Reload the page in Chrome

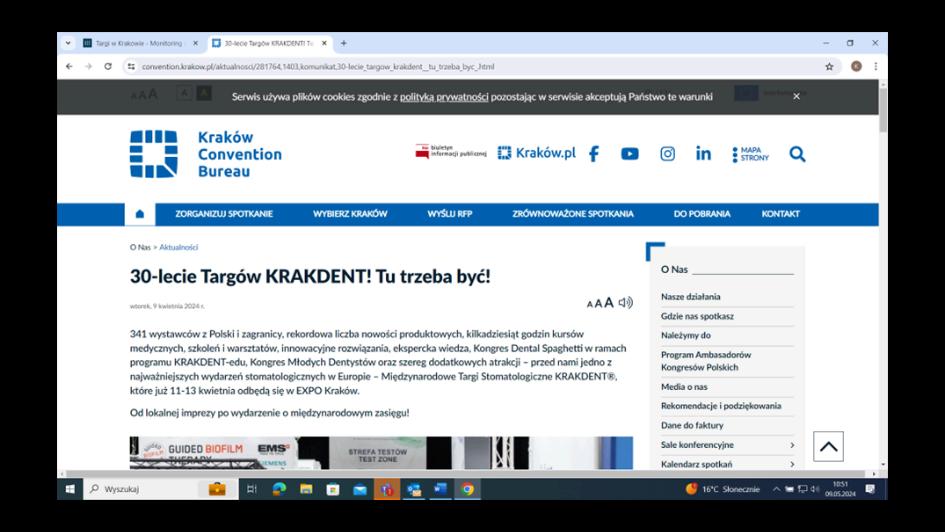tap(108, 67)
